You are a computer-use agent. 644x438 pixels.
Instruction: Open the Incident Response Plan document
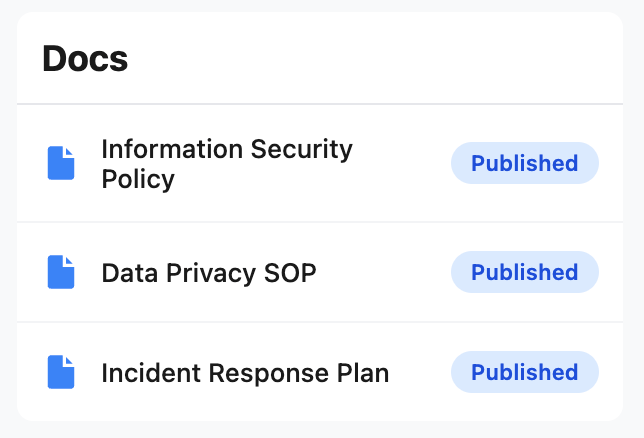(245, 373)
